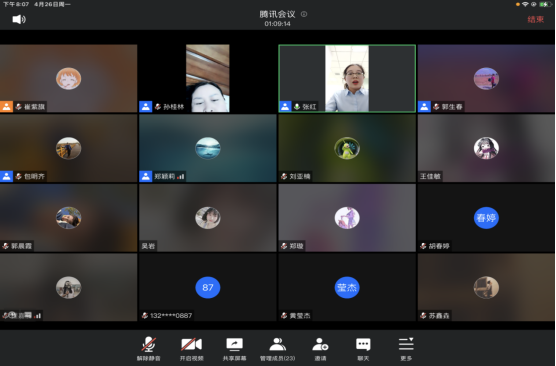Turn on video camera button
Image resolution: width=556 pixels, height=366 pixels.
pos(191,349)
